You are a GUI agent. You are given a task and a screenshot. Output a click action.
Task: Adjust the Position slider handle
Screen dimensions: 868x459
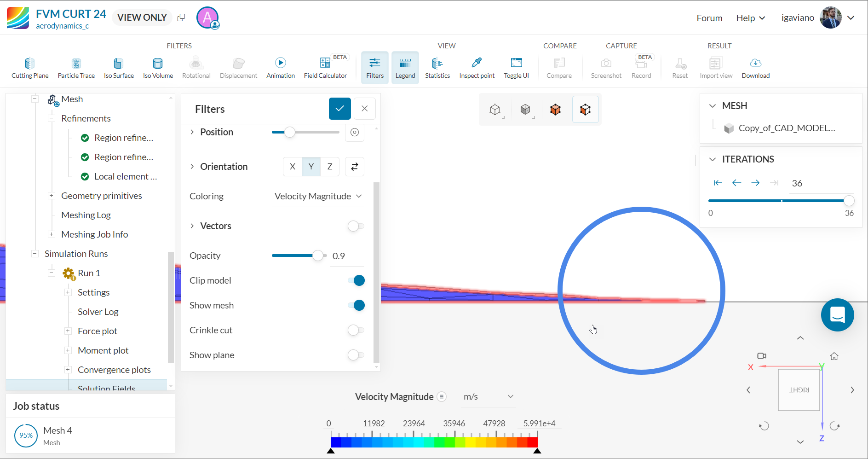click(x=289, y=132)
